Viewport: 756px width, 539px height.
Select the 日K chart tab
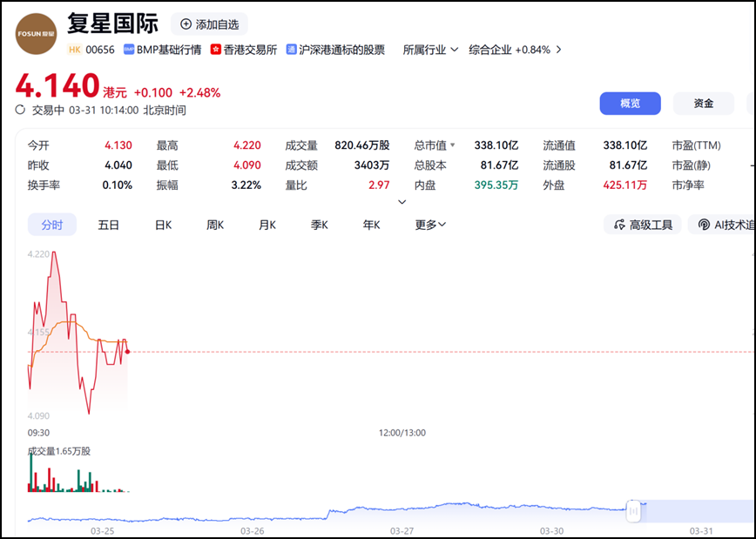click(x=164, y=225)
